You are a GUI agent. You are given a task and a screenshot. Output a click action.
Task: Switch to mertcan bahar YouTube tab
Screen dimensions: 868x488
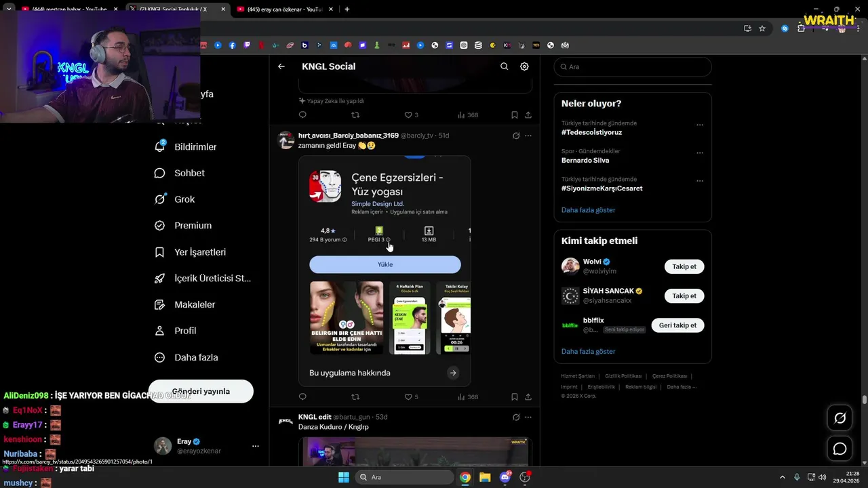coord(70,9)
